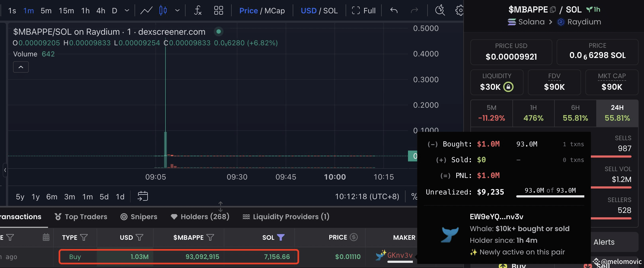The image size is (644, 268).
Task: Select the 6H price change tab
Action: 575,113
